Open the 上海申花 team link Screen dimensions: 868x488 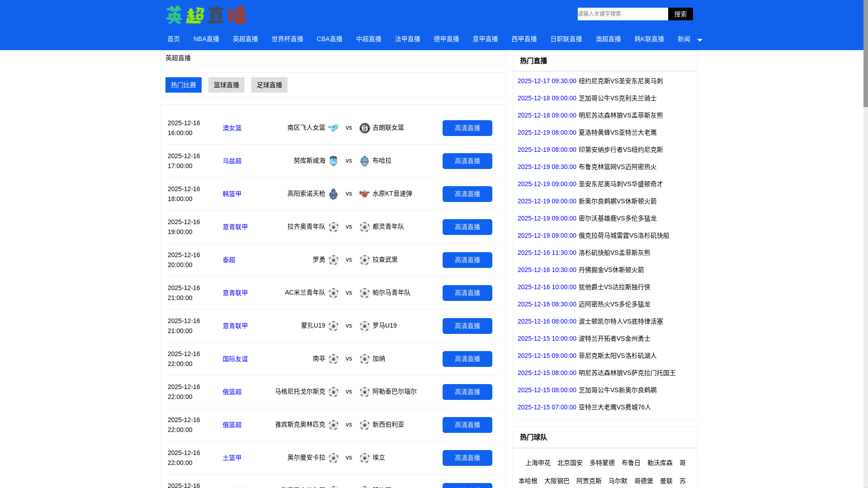[538, 463]
